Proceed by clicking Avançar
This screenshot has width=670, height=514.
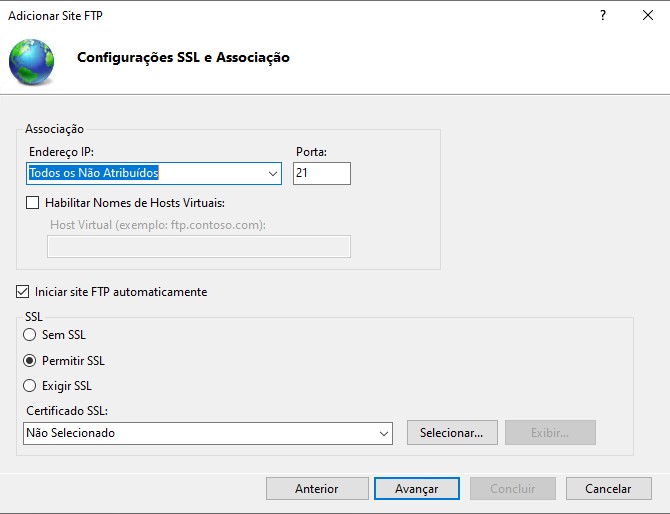416,489
